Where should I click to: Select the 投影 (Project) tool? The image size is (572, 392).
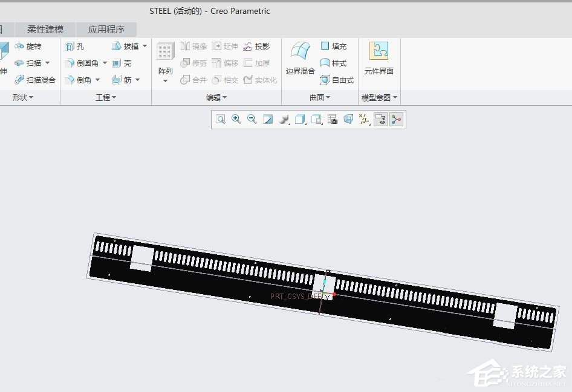coord(259,45)
